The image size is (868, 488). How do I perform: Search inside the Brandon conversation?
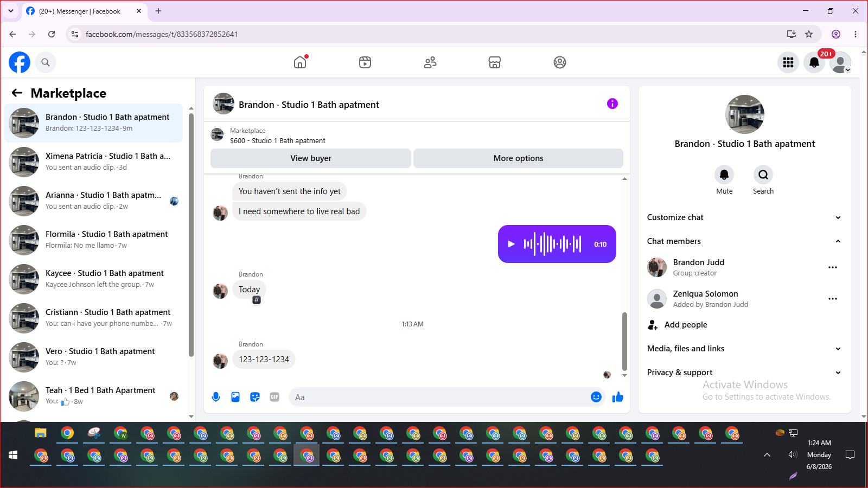pyautogui.click(x=763, y=175)
